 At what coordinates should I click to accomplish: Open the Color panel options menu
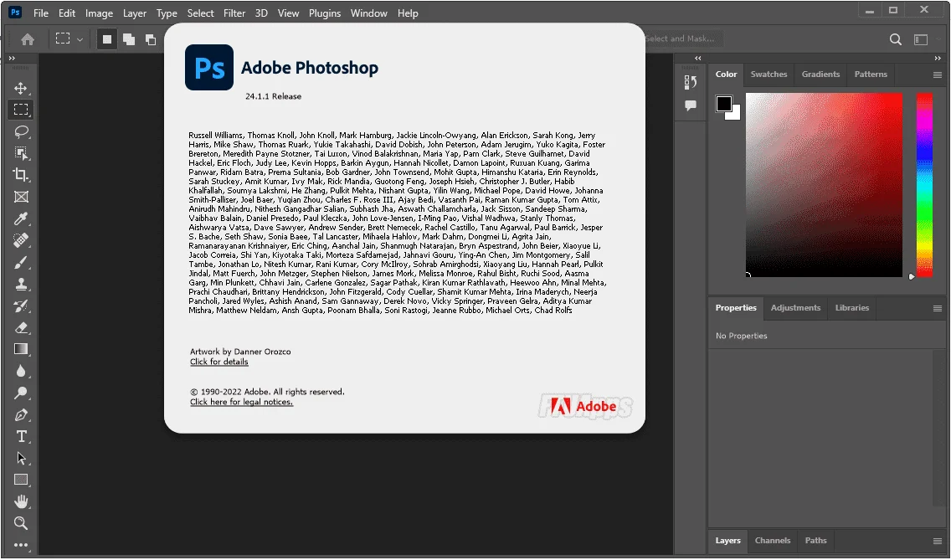coord(937,74)
